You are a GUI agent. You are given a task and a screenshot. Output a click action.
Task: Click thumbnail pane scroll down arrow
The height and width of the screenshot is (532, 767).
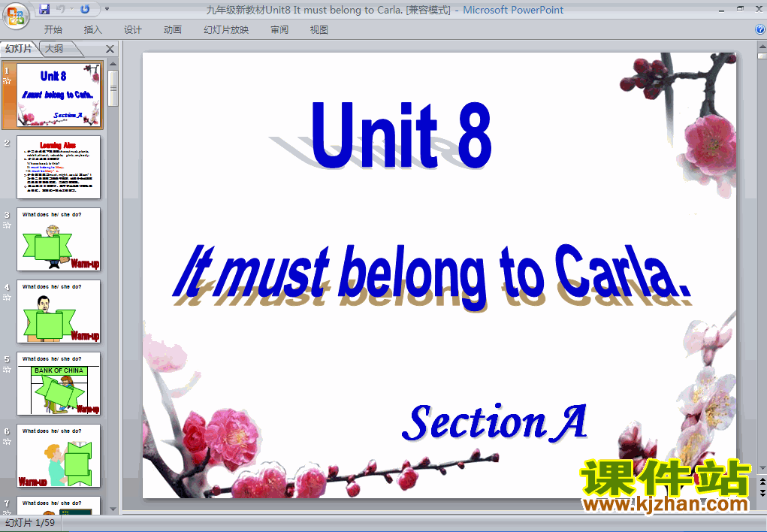point(113,509)
